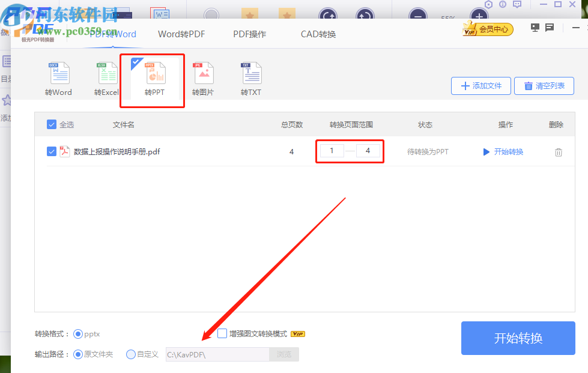
Task: Switch to the Word转PDF tab
Action: pyautogui.click(x=181, y=34)
